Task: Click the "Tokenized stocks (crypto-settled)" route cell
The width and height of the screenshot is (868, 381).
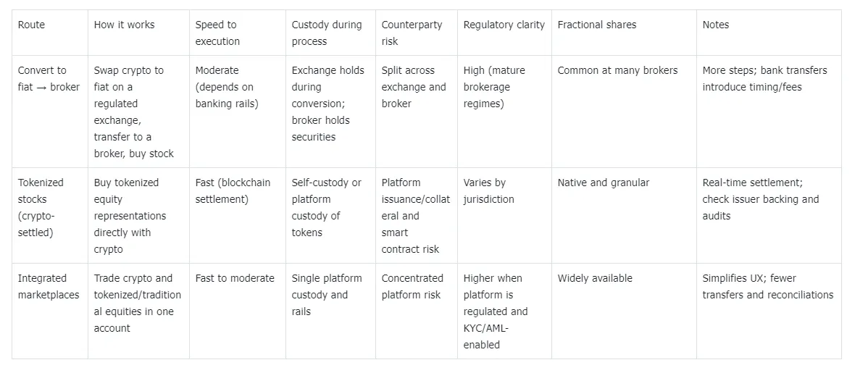Action: 41,207
